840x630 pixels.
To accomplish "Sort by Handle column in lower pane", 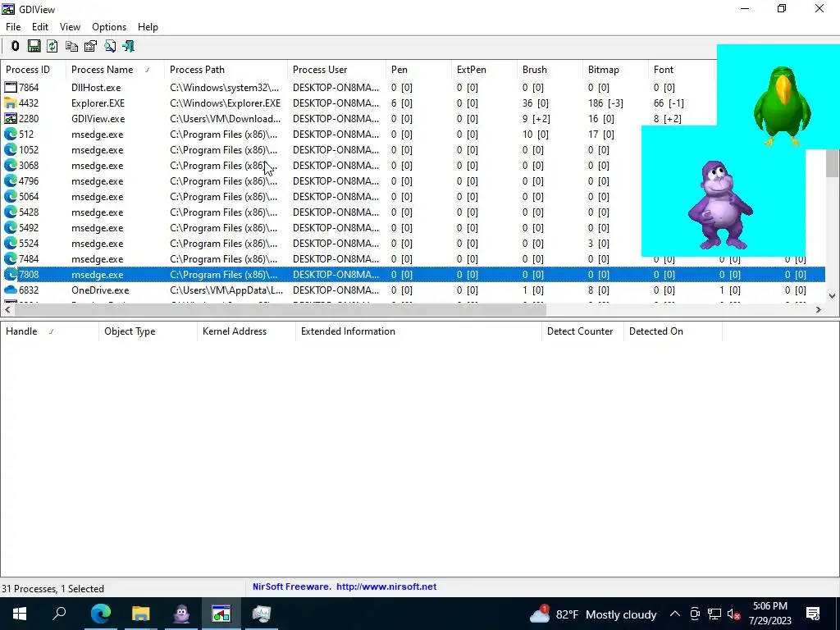I will coord(50,331).
